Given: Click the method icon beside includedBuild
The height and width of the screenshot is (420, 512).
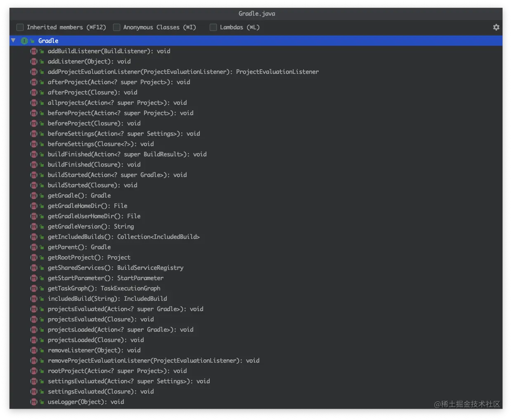Looking at the screenshot, I should pos(34,299).
